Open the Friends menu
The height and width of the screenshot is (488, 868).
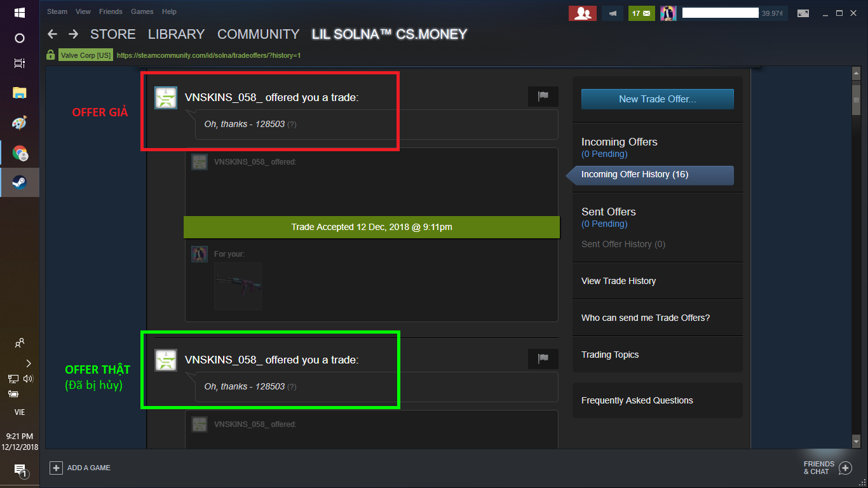coord(111,11)
